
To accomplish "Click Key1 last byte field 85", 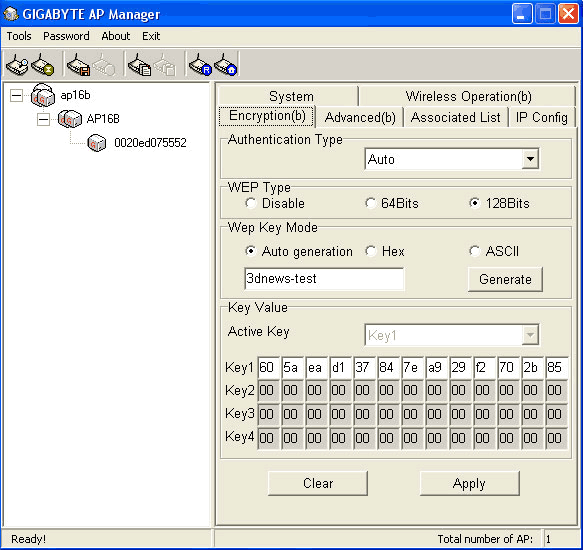I will tap(556, 368).
